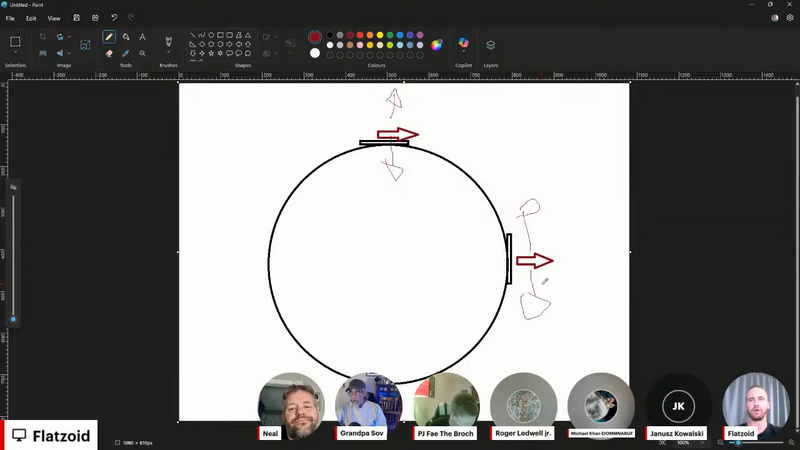Open the Copilot button
This screenshot has height=450, width=800.
click(x=463, y=43)
